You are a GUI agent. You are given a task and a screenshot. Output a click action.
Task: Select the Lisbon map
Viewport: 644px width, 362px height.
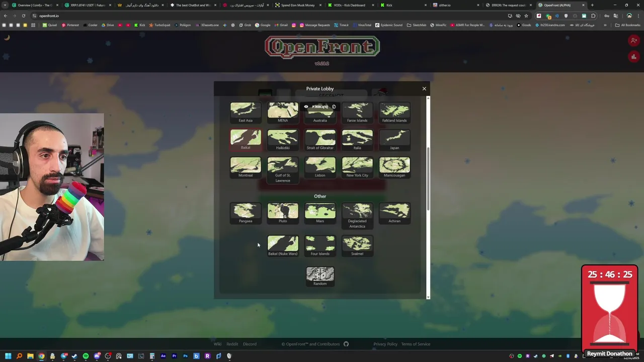coord(320,167)
